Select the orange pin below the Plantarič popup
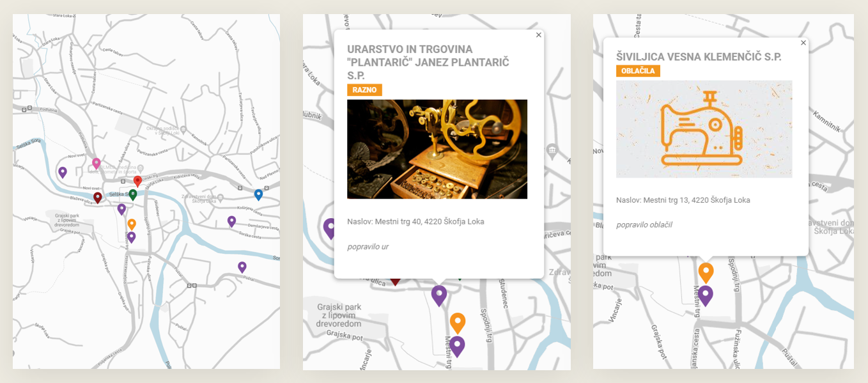 click(x=458, y=323)
